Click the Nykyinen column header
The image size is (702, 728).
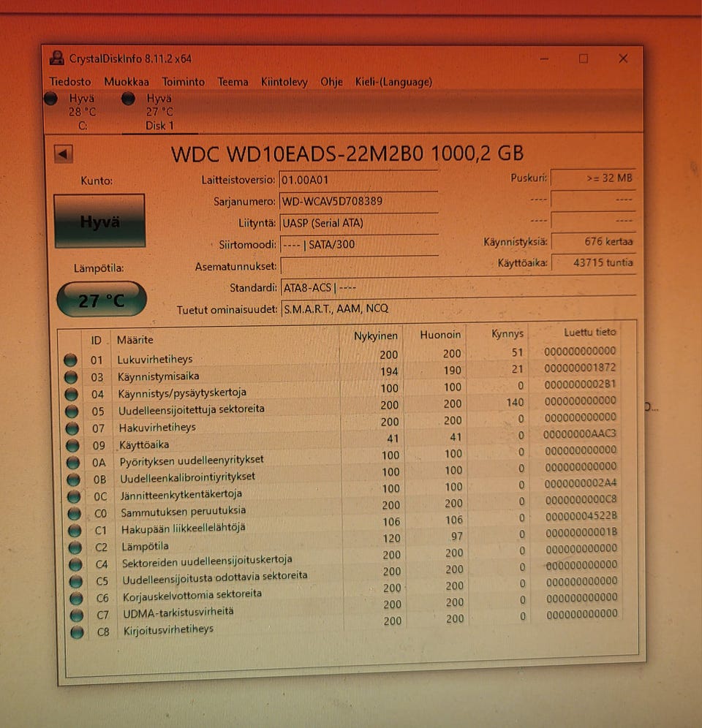tap(375, 335)
